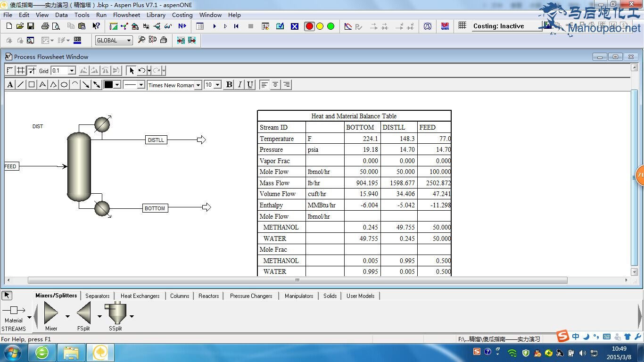
Task: Click the grid table icon beside Costing
Action: [462, 26]
